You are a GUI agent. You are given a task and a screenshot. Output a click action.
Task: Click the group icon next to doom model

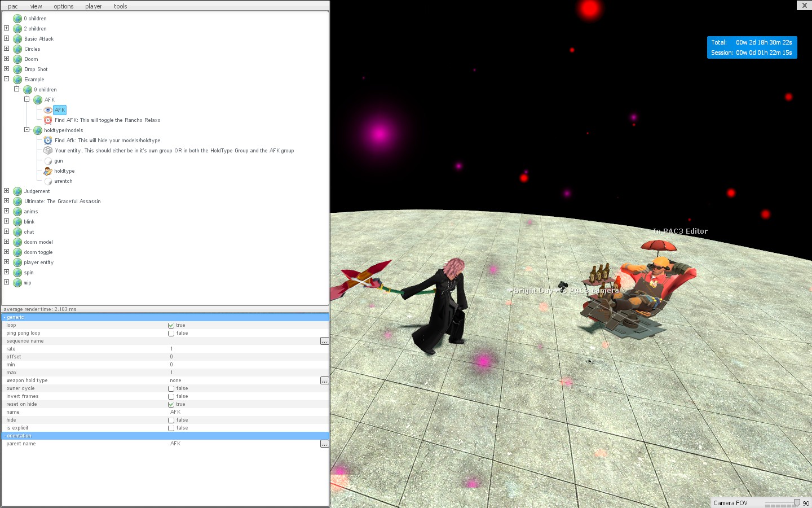17,242
